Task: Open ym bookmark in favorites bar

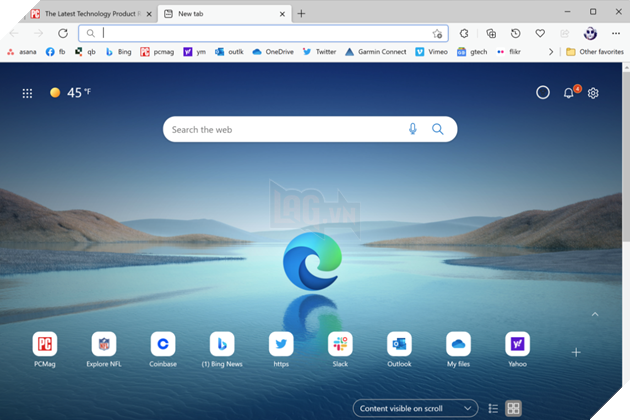Action: click(194, 52)
